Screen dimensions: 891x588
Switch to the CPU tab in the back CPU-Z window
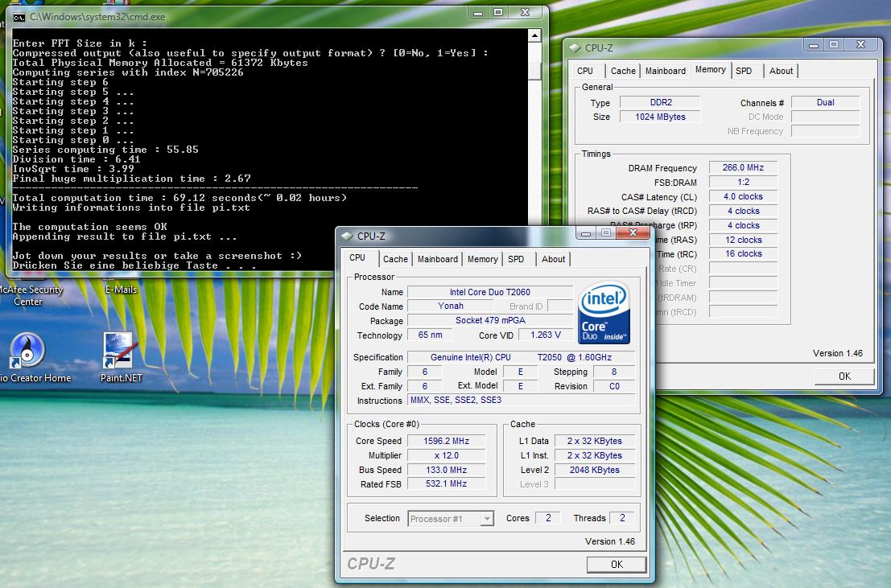[584, 71]
